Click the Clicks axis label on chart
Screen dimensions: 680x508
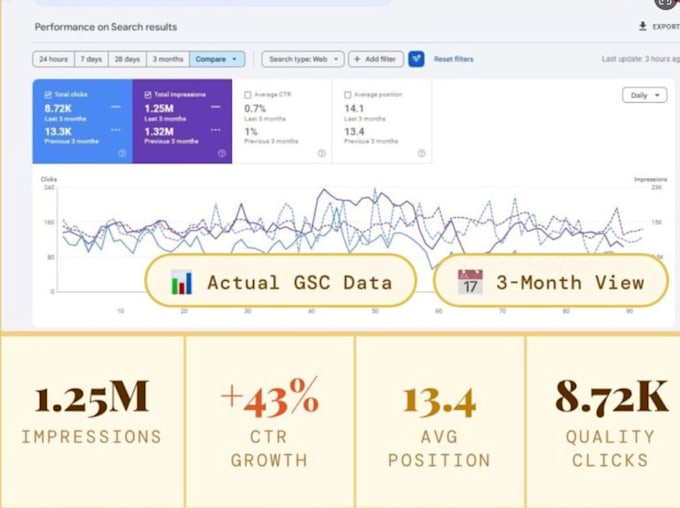(x=49, y=179)
